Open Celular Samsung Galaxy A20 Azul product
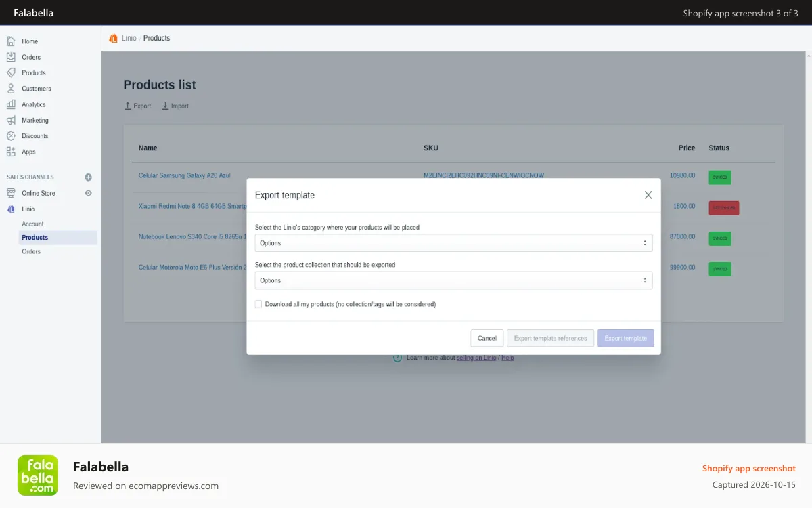Image resolution: width=812 pixels, height=508 pixels. tap(184, 175)
